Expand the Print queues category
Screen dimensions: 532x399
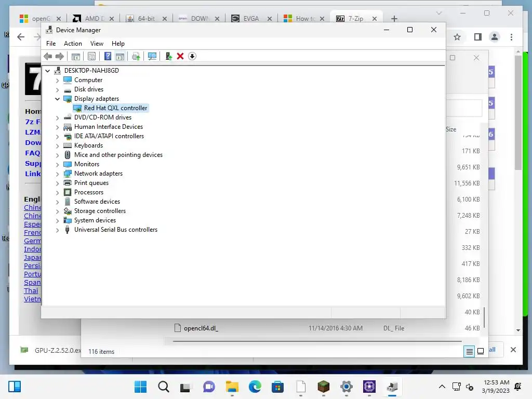click(57, 183)
